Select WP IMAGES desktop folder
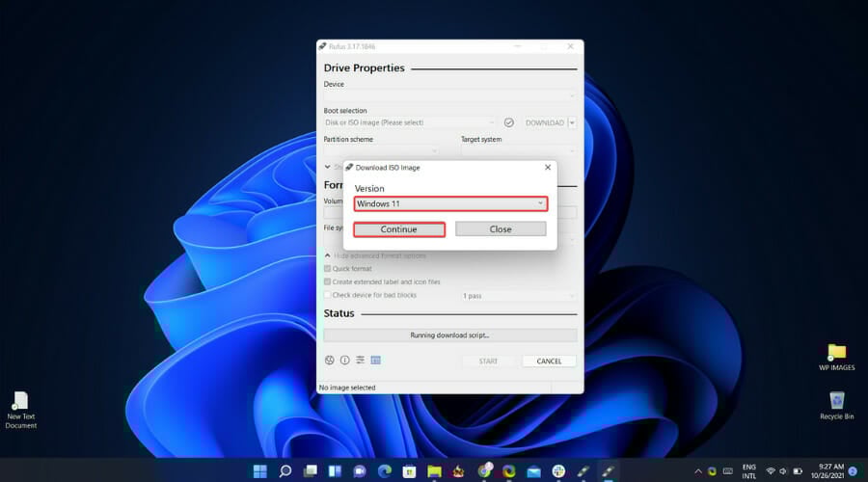This screenshot has height=482, width=868. 836,357
